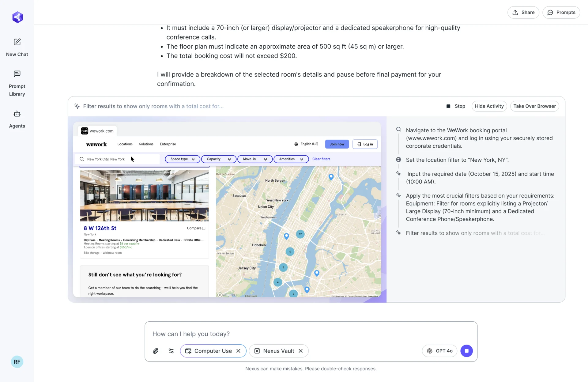The width and height of the screenshot is (588, 382).
Task: Tick the Compare checkbox for 8 W 126th St
Action: tap(204, 228)
